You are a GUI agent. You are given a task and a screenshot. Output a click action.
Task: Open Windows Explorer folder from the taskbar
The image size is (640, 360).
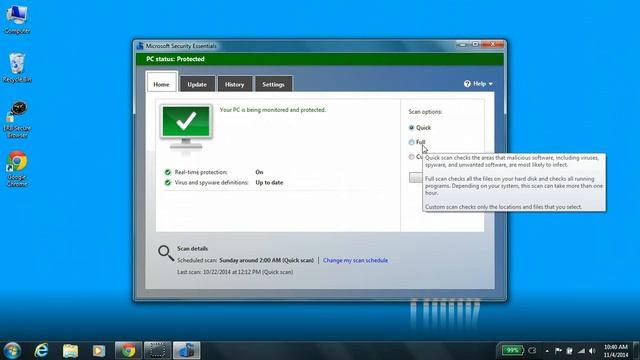[x=70, y=351]
